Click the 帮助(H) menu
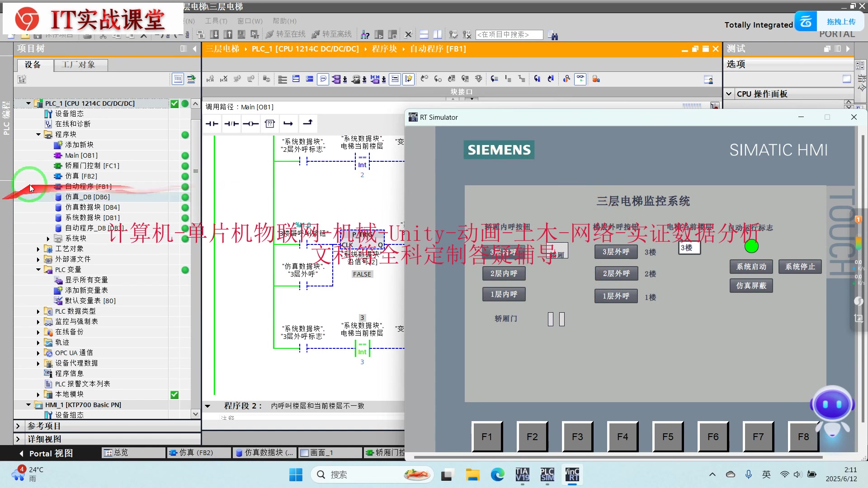 pyautogui.click(x=284, y=21)
